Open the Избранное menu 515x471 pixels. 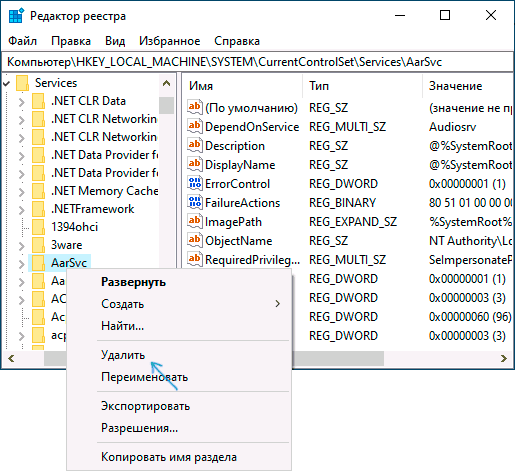click(x=170, y=41)
